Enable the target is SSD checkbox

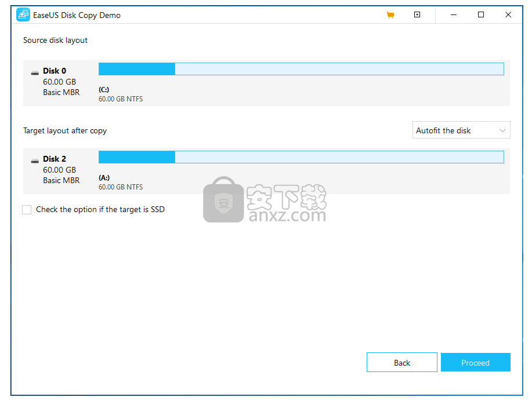pyautogui.click(x=27, y=210)
